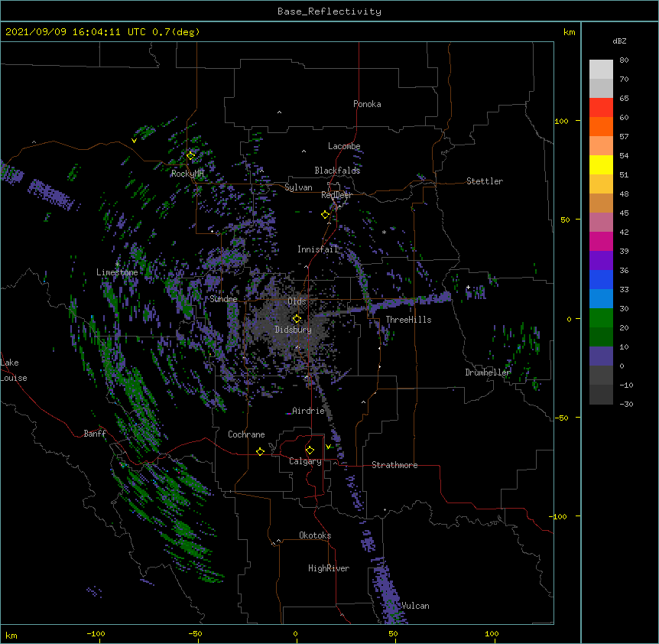Viewport: 659px width, 644px height.
Task: Click the Innisfail label
Action: (x=318, y=249)
